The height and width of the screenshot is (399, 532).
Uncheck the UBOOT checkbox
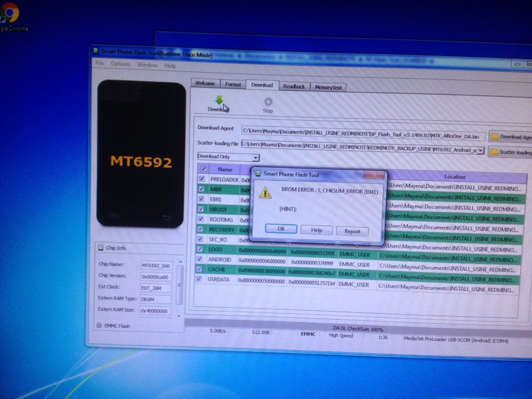coord(201,209)
